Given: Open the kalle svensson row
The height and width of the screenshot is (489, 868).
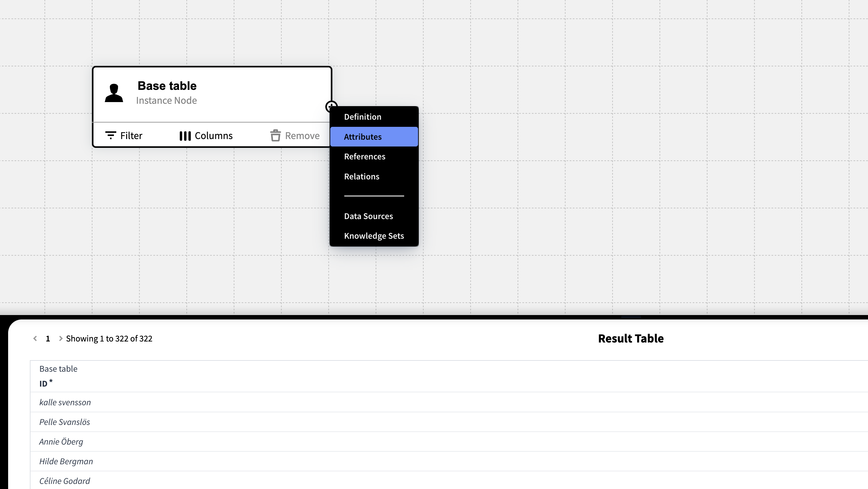Looking at the screenshot, I should tap(65, 402).
